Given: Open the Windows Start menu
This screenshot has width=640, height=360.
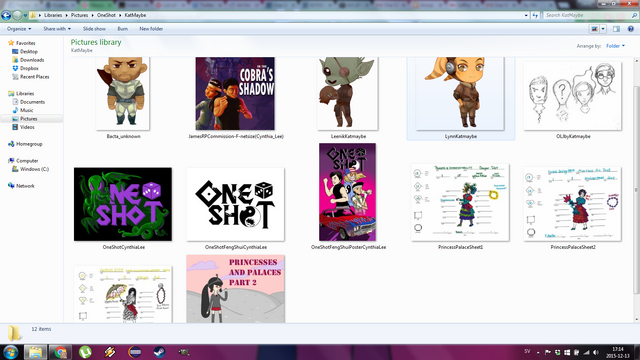Looking at the screenshot, I should (x=10, y=352).
